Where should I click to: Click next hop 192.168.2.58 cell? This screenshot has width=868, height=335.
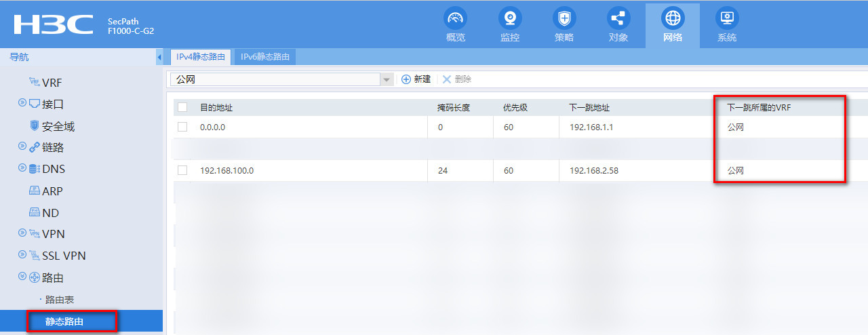click(593, 170)
